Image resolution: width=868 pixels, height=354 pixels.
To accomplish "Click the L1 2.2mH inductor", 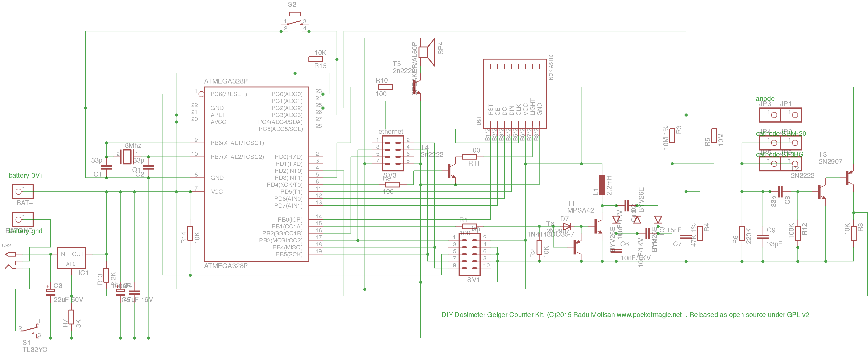I will (602, 185).
